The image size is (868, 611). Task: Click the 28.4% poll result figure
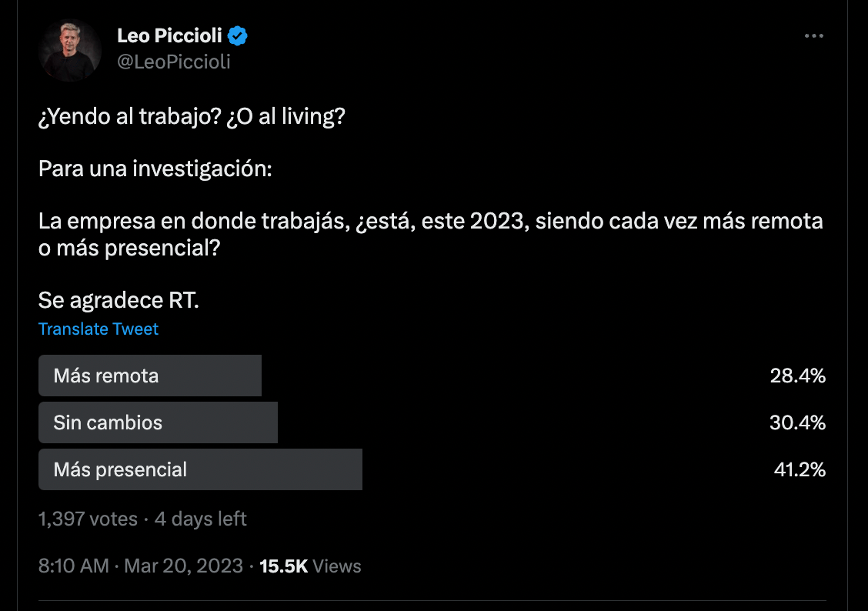(797, 376)
